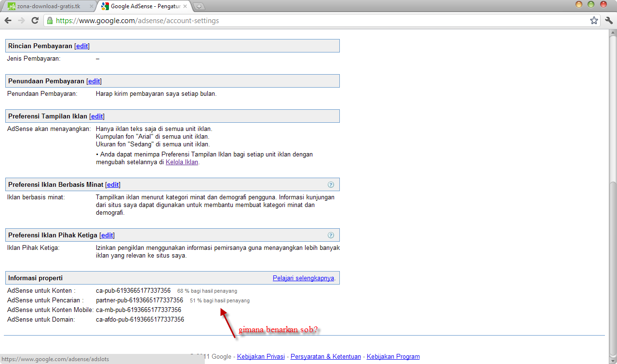Edit Rincian Pembayaran section

(x=82, y=46)
